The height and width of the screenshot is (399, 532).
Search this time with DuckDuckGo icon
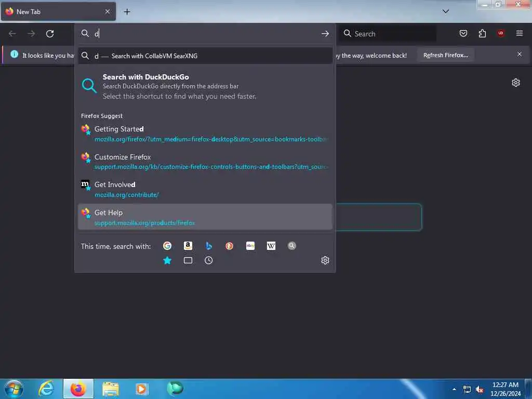[x=229, y=246]
